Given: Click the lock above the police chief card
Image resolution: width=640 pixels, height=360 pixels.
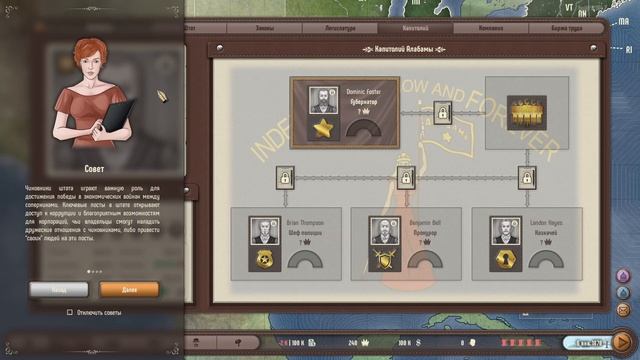Looking at the screenshot, I should tap(285, 178).
